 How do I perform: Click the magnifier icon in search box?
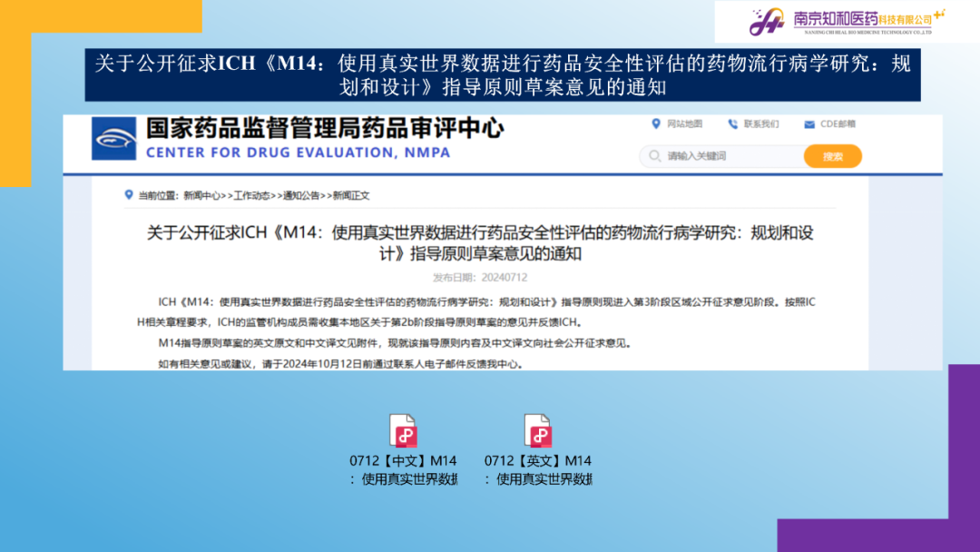click(654, 156)
